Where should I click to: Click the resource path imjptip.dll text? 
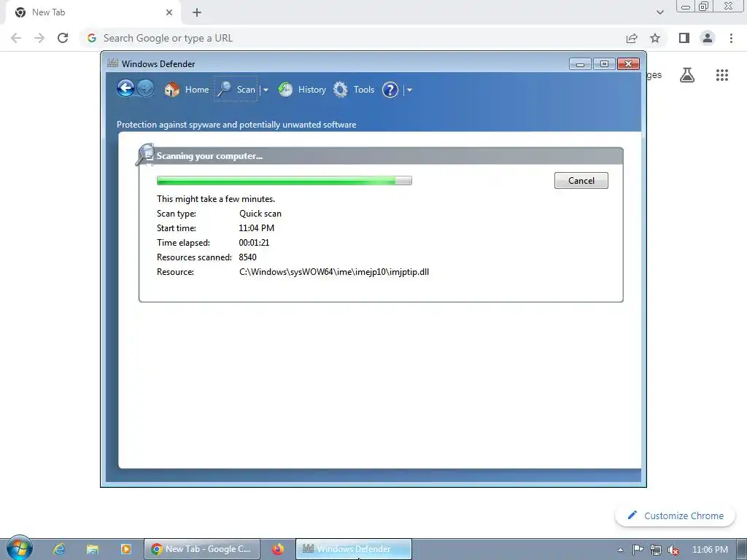[334, 272]
